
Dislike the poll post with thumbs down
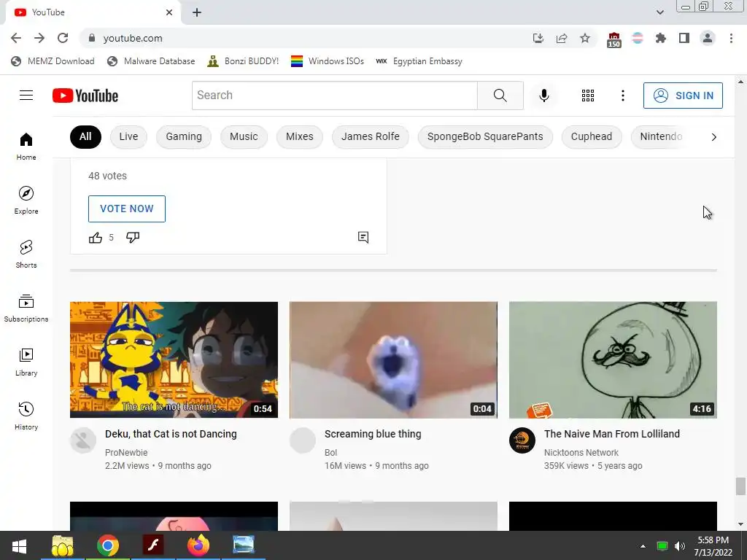click(133, 237)
